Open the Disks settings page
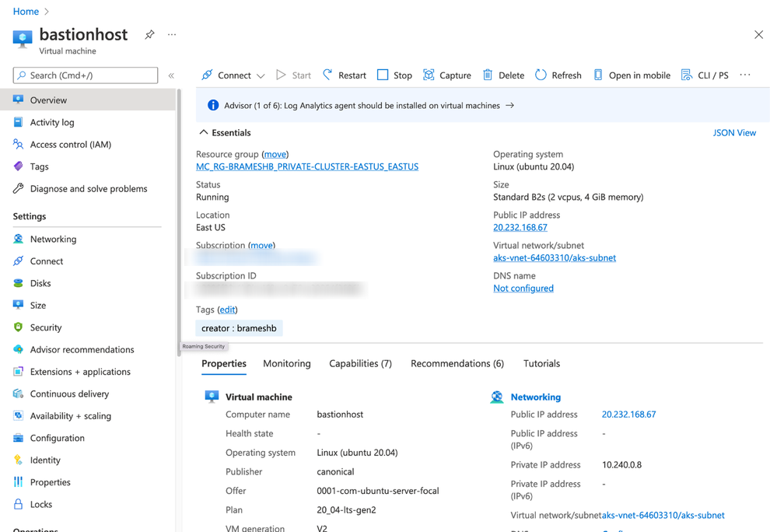Image resolution: width=777 pixels, height=532 pixels. pos(40,283)
